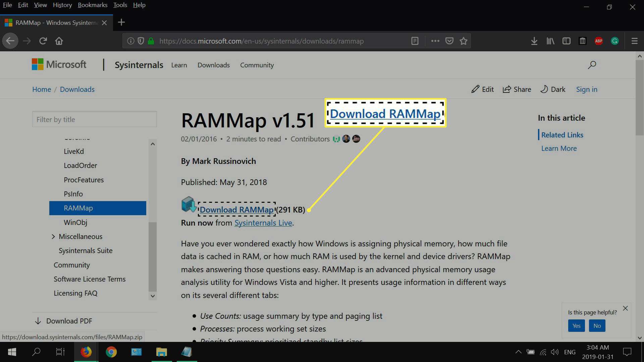Open the Learn navigation item

179,65
